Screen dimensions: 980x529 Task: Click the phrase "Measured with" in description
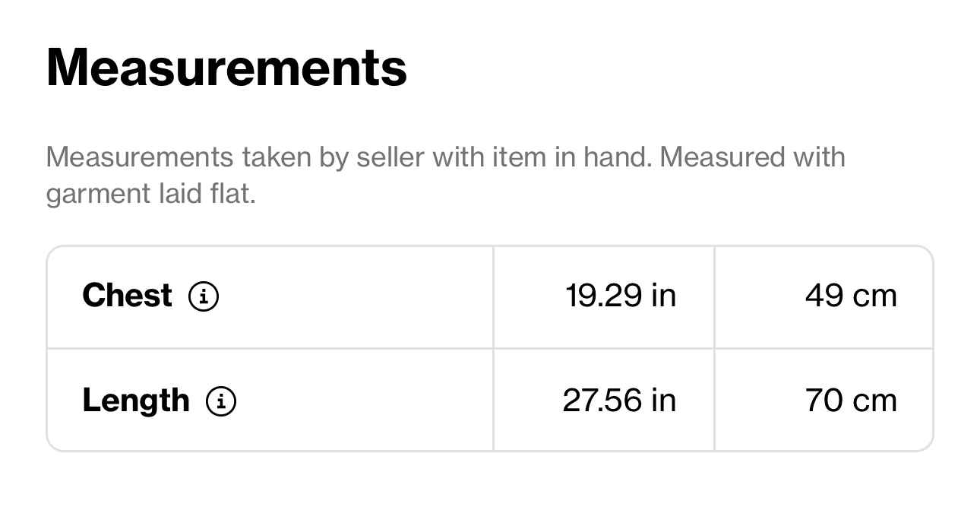(754, 157)
